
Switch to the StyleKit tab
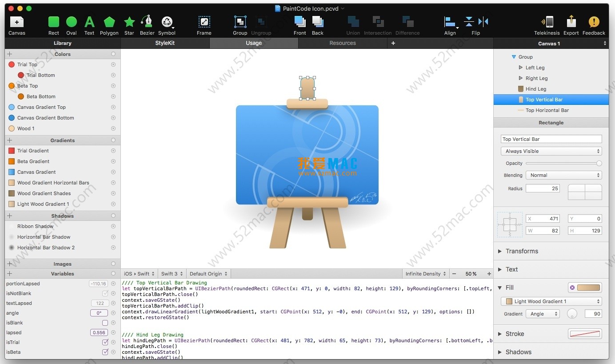tap(165, 43)
